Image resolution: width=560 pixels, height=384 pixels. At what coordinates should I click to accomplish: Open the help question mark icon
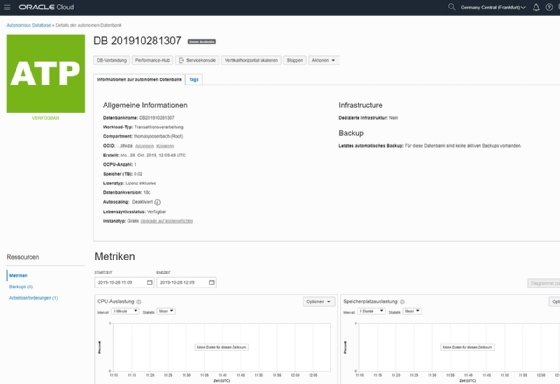549,7
